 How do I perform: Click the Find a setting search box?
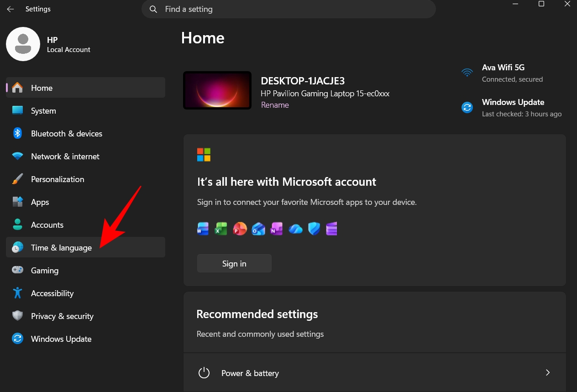click(288, 9)
